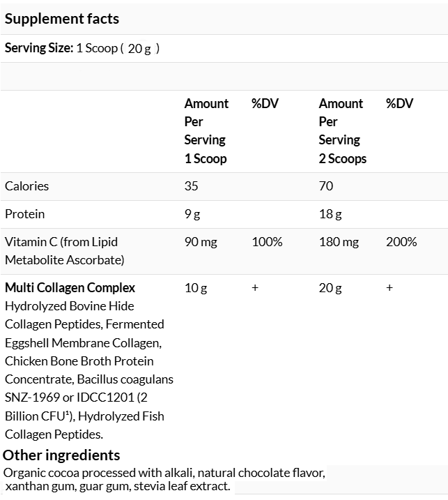Click the 100% daily value cell
The width and height of the screenshot is (448, 500).
click(267, 242)
